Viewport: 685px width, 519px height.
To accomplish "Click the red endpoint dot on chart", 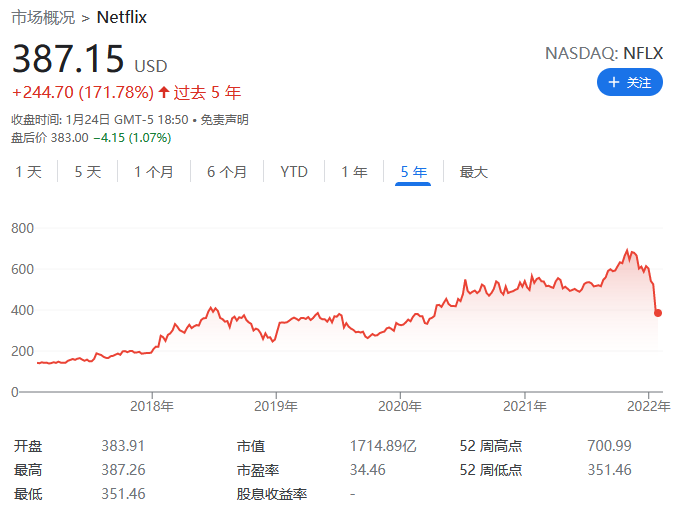I will (x=658, y=313).
